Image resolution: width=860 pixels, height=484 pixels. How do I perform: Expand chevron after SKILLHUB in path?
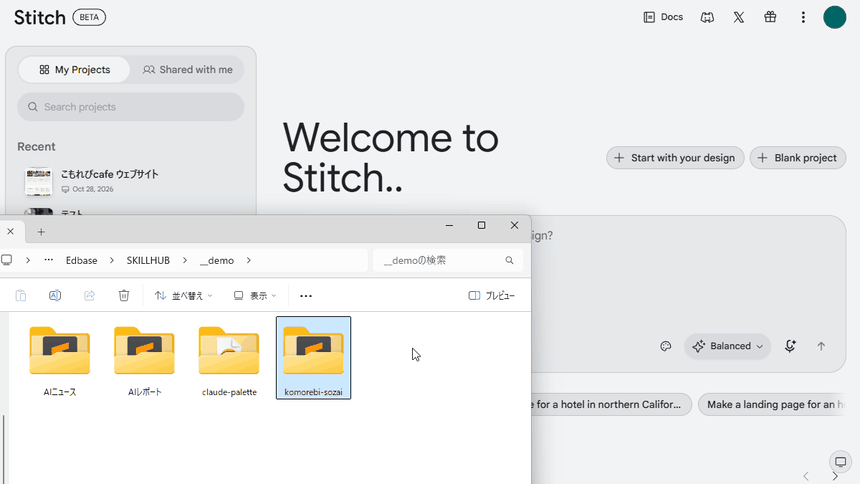[x=185, y=261]
